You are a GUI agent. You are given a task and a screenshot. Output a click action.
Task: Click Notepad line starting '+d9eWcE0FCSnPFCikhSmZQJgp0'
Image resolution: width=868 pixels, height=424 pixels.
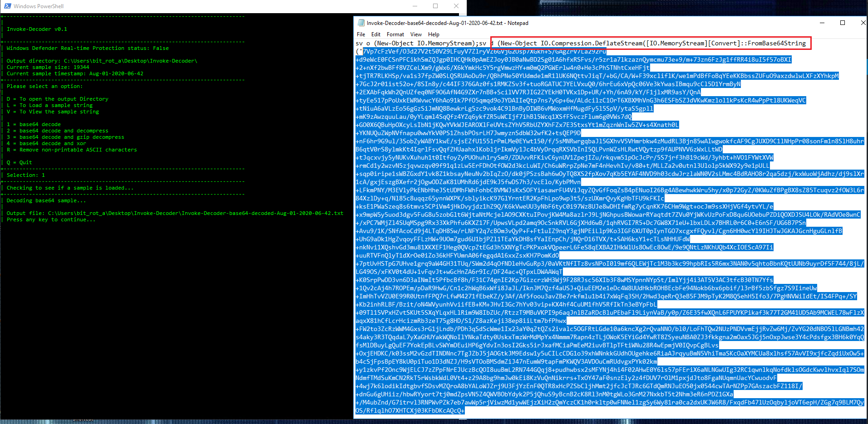point(573,59)
